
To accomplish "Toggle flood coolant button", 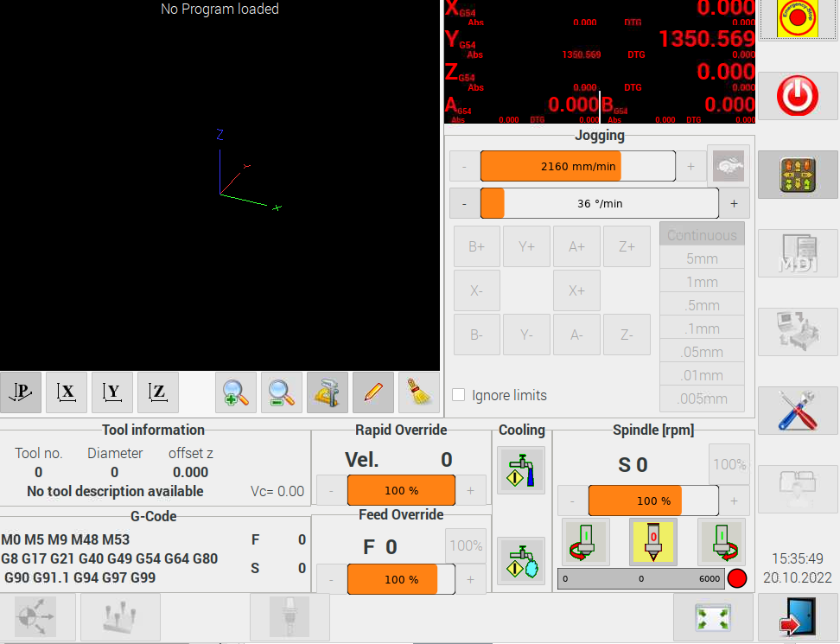I will pyautogui.click(x=521, y=469).
